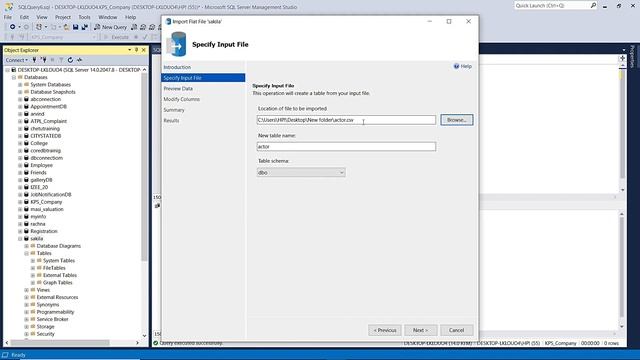Click the Help icon in import wizard

(456, 66)
